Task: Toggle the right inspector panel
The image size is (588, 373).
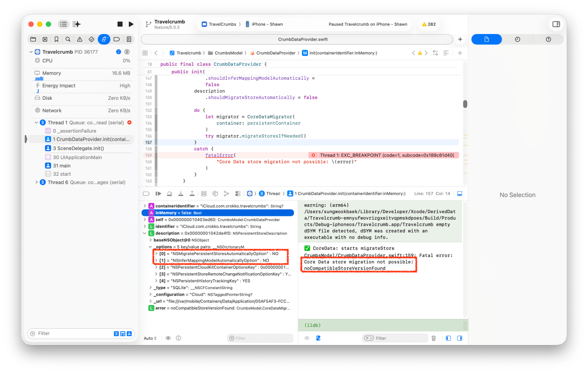Action: [556, 24]
